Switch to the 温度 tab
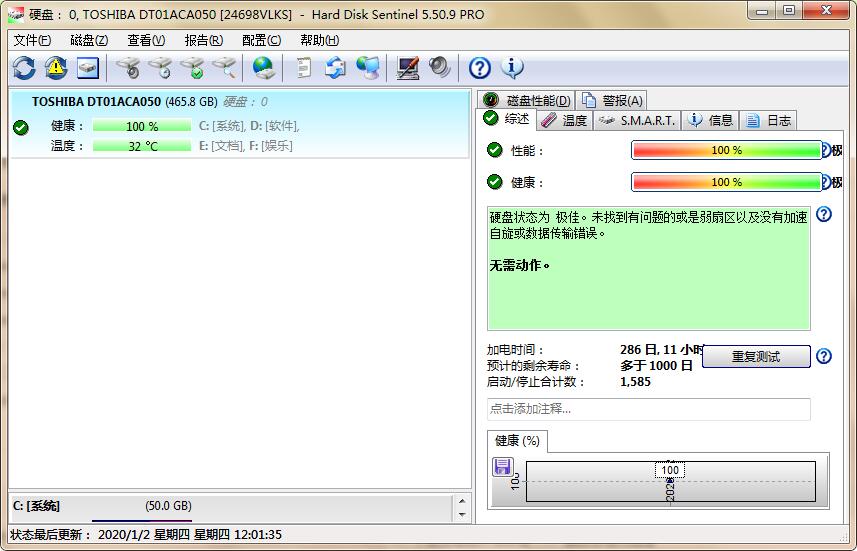The image size is (857, 551). 565,120
